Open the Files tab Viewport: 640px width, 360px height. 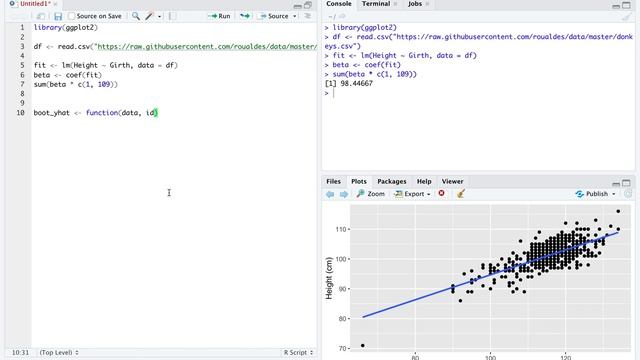click(x=333, y=181)
